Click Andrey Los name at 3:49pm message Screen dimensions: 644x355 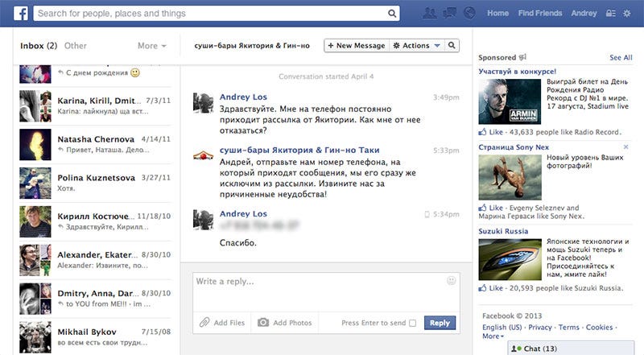tap(243, 97)
